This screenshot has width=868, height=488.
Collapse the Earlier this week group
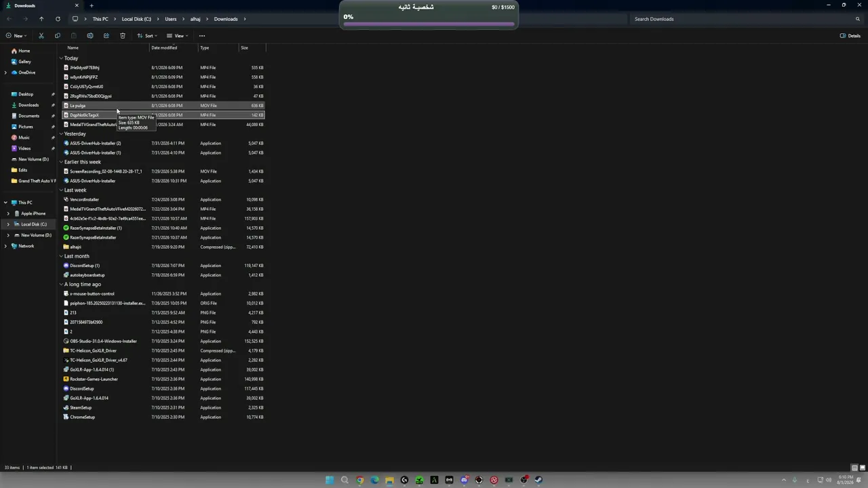click(x=61, y=162)
